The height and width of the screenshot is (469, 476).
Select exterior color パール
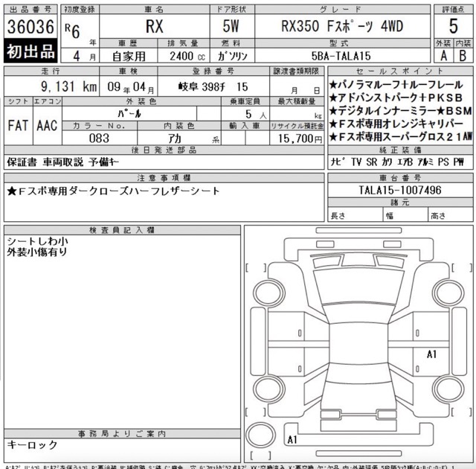coord(129,114)
